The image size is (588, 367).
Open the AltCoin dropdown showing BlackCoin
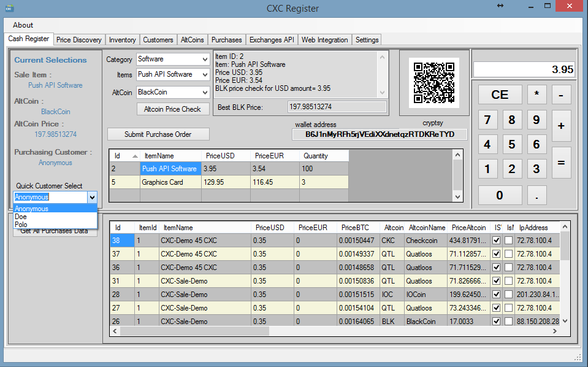click(x=172, y=92)
